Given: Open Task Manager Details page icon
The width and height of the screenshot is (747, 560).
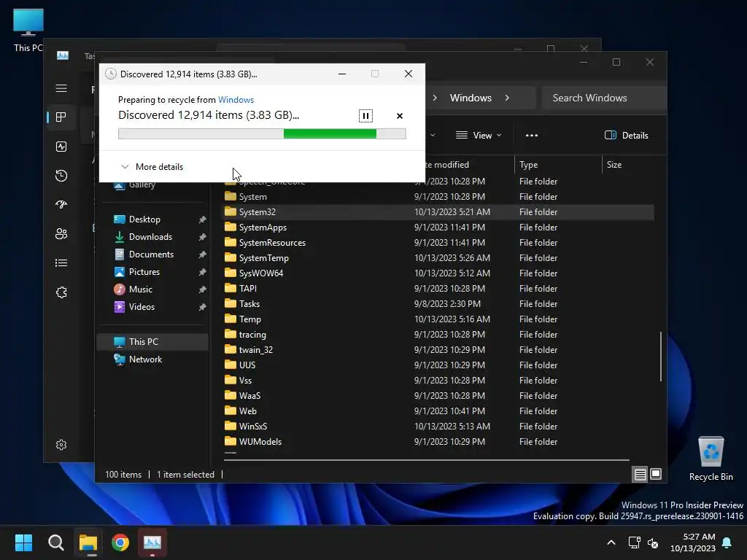Looking at the screenshot, I should pos(61,262).
